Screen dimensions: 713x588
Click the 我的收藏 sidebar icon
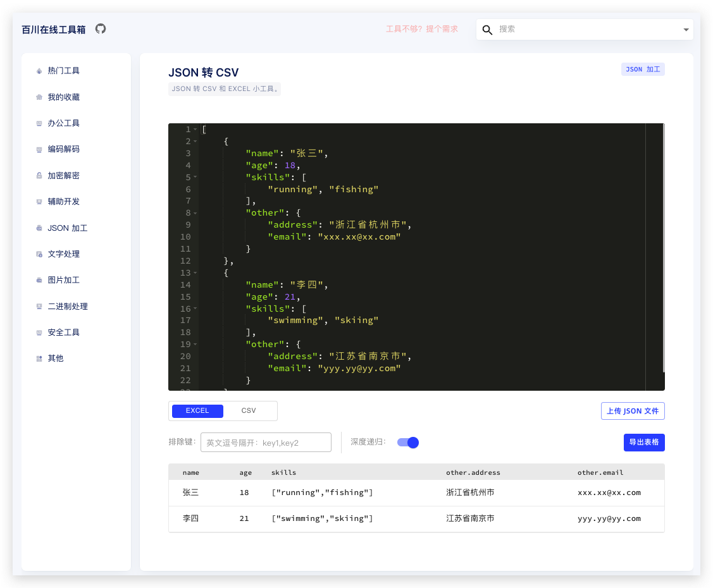click(x=39, y=97)
